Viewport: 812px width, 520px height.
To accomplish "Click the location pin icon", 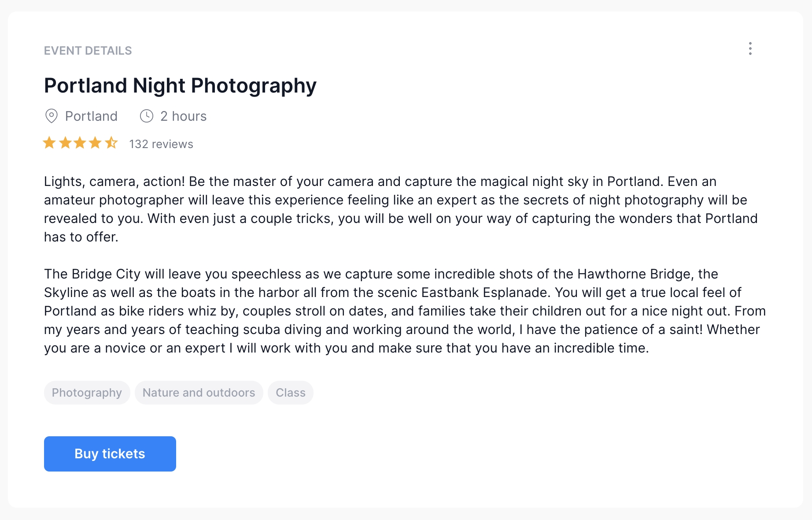I will click(x=52, y=116).
